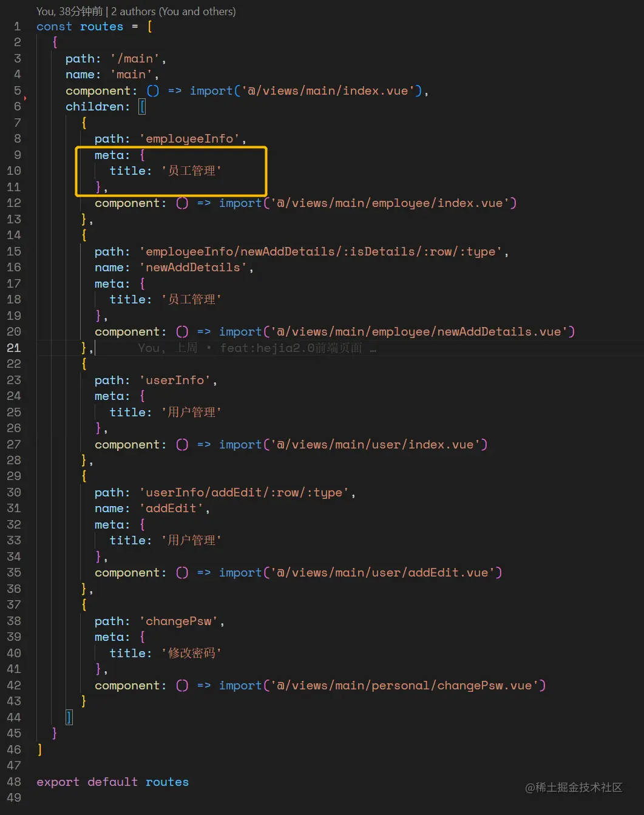Open the "You, 38分钟前" CodeLens annotation
This screenshot has height=815, width=644.
[70, 11]
